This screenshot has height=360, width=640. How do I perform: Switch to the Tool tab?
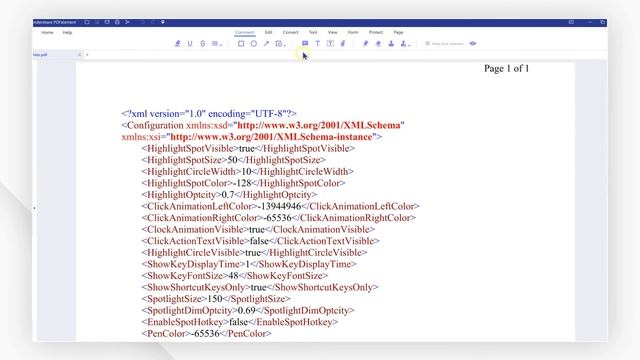pyautogui.click(x=313, y=32)
